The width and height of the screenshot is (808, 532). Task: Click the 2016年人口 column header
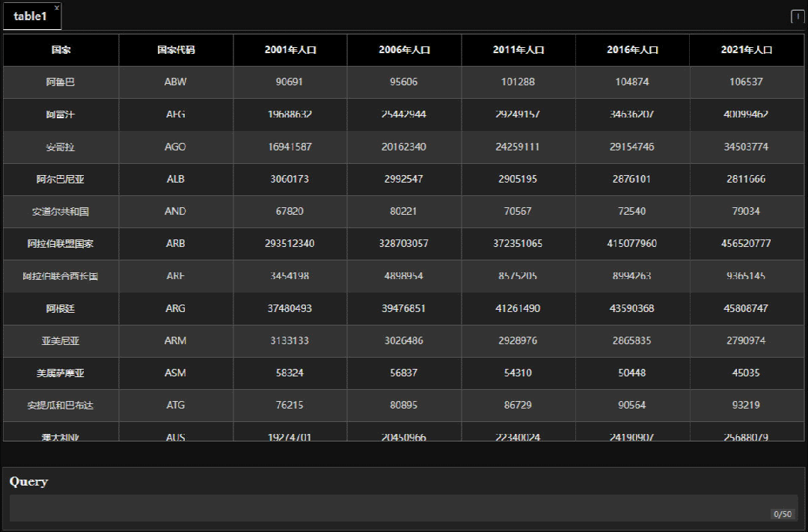[632, 50]
